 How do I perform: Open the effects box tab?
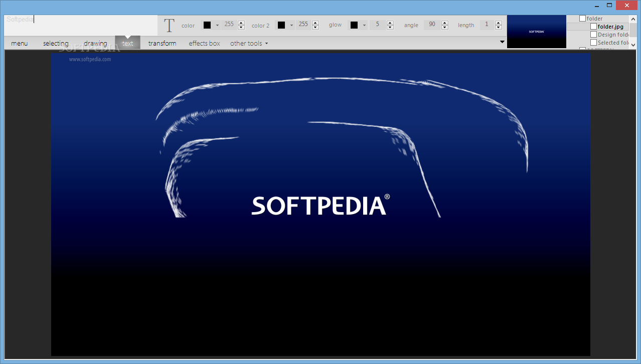205,43
